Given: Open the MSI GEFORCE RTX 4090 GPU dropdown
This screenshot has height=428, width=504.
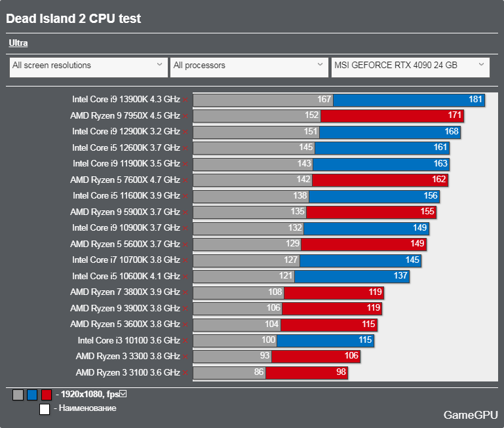Looking at the screenshot, I should coord(410,68).
